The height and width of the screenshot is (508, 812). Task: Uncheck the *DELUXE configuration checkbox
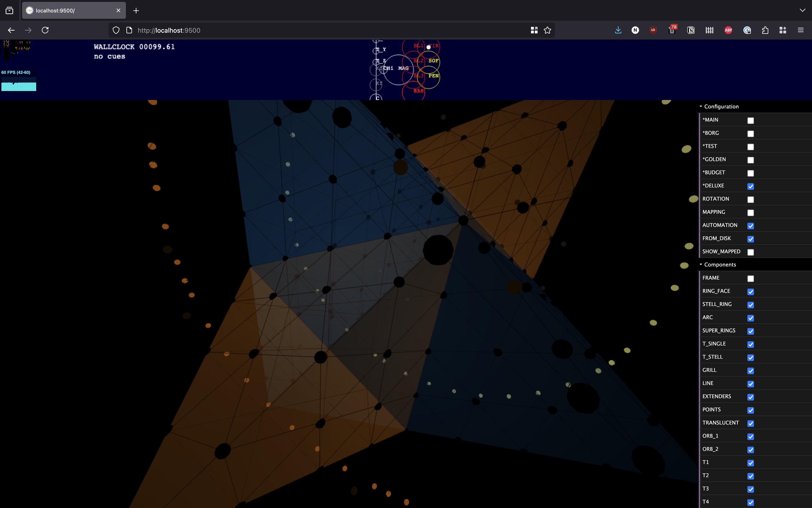pos(751,187)
